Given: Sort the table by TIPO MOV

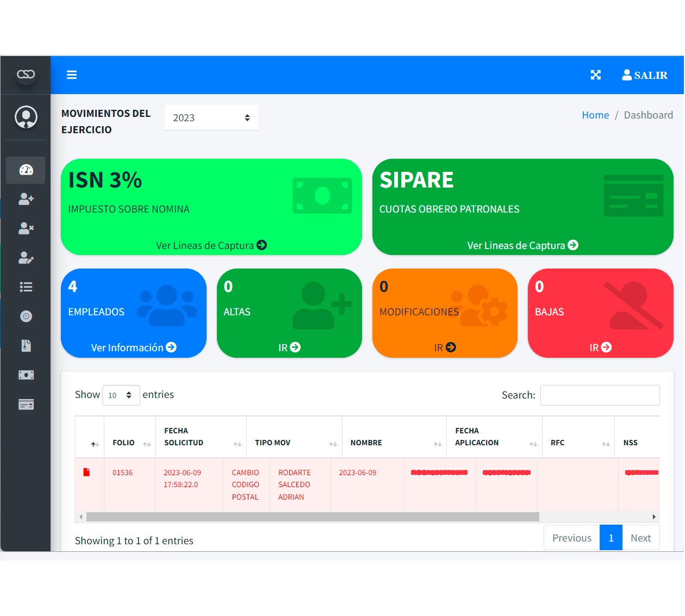Looking at the screenshot, I should 294,438.
